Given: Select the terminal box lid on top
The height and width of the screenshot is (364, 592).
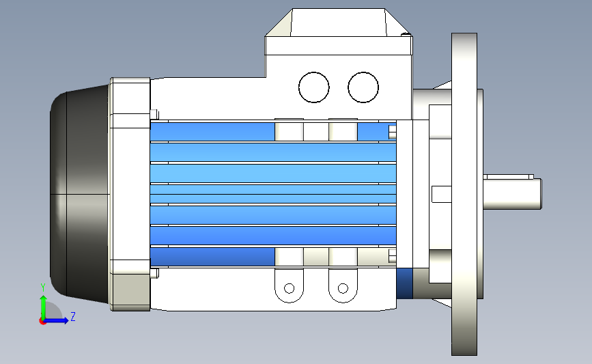Looking at the screenshot, I should click(339, 31).
